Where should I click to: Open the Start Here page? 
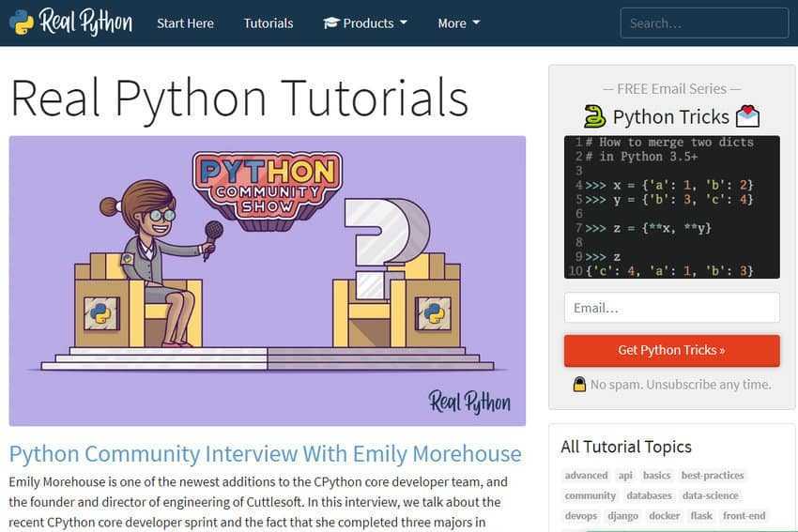(185, 23)
